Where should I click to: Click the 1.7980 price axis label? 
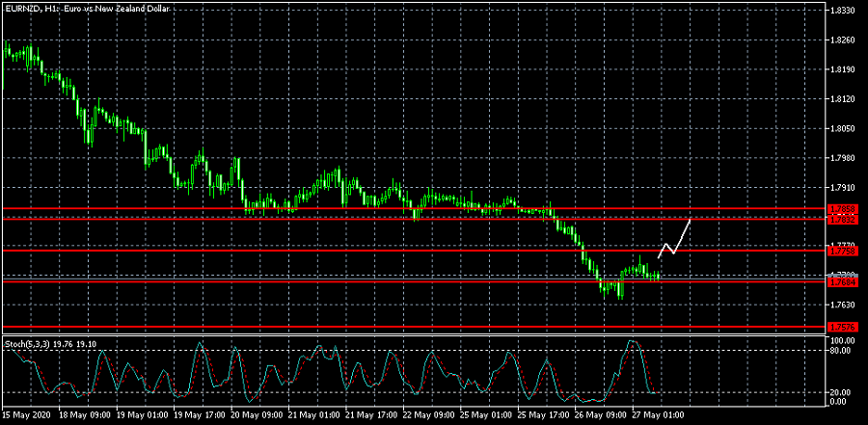tap(844, 158)
